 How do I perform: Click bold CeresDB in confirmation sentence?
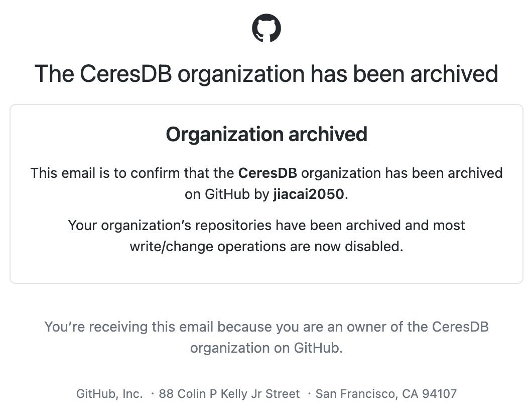(x=268, y=173)
